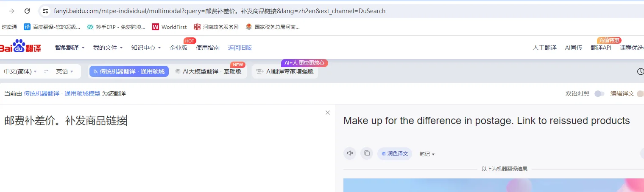644x192 pixels.
Task: Click the history clock icon
Action: coord(640,71)
